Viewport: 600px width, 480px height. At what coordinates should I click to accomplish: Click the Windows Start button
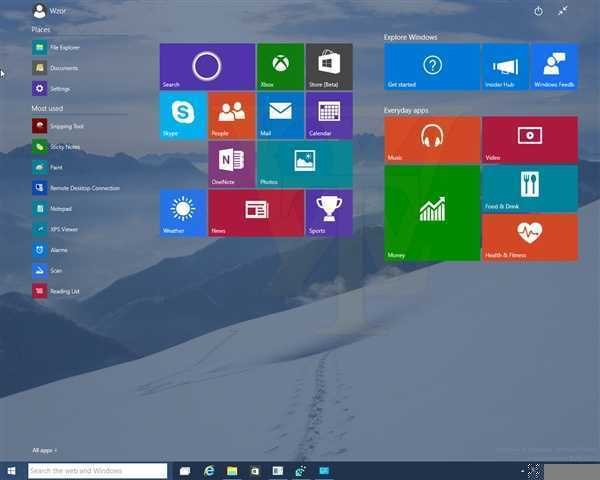tap(11, 471)
